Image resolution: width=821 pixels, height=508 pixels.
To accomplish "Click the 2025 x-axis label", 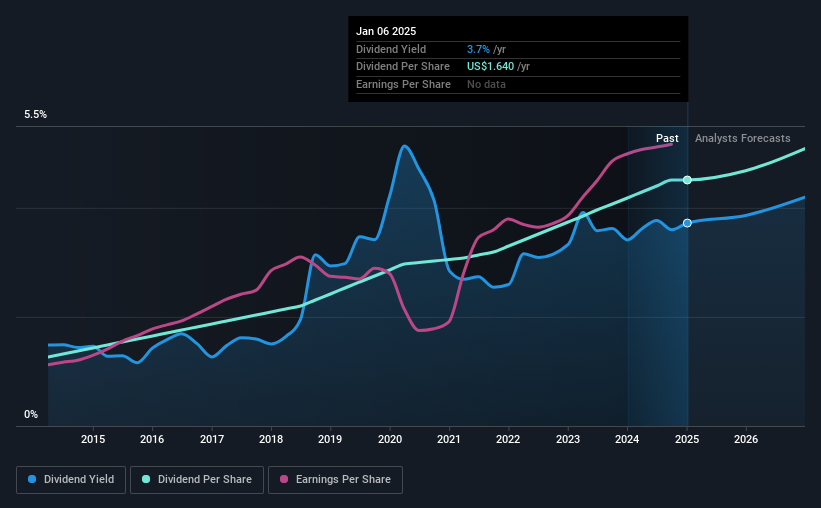I will [x=687, y=439].
